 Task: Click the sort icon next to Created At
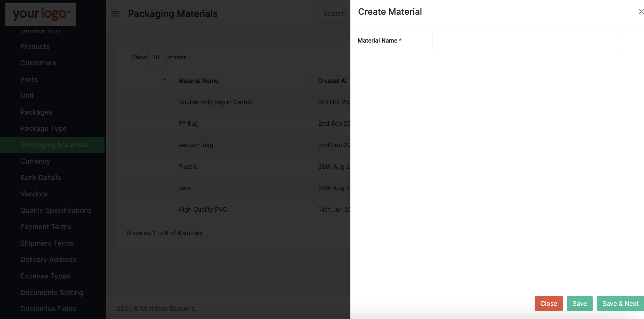coord(306,81)
